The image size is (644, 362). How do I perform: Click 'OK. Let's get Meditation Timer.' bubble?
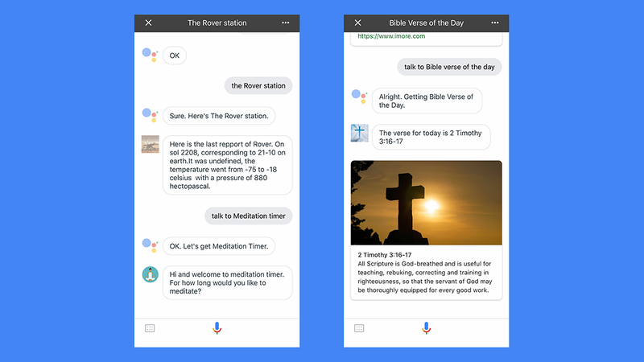pos(219,246)
